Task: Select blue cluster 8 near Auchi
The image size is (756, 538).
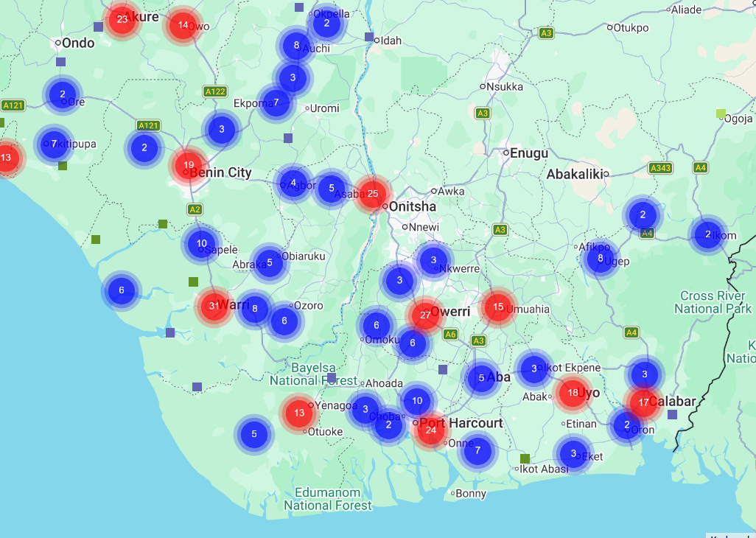Action: (x=296, y=45)
